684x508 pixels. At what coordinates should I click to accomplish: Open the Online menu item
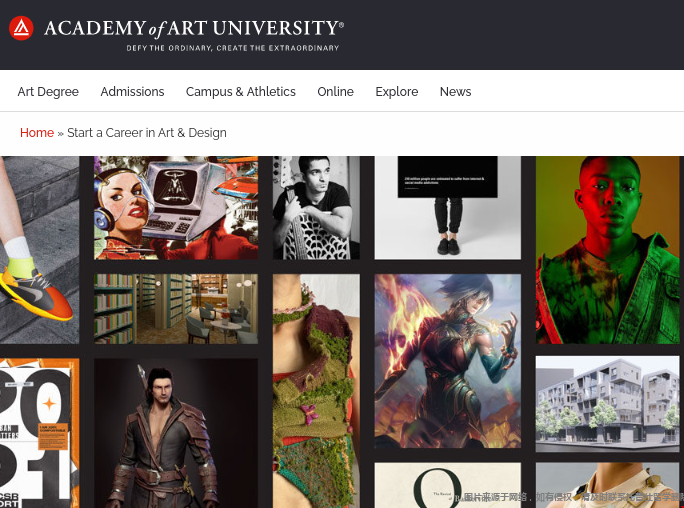pyautogui.click(x=335, y=92)
